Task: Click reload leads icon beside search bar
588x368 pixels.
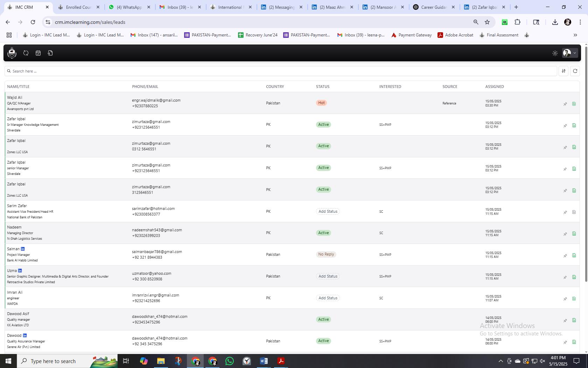Action: (575, 71)
